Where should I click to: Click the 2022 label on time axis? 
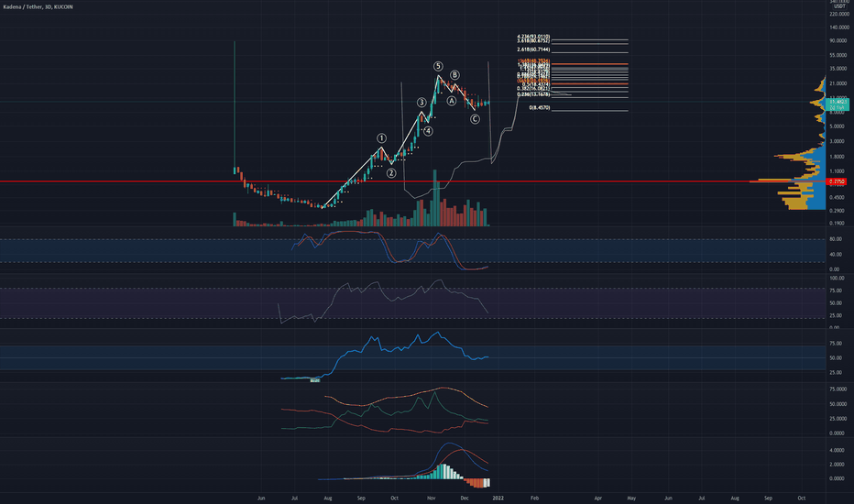click(498, 498)
